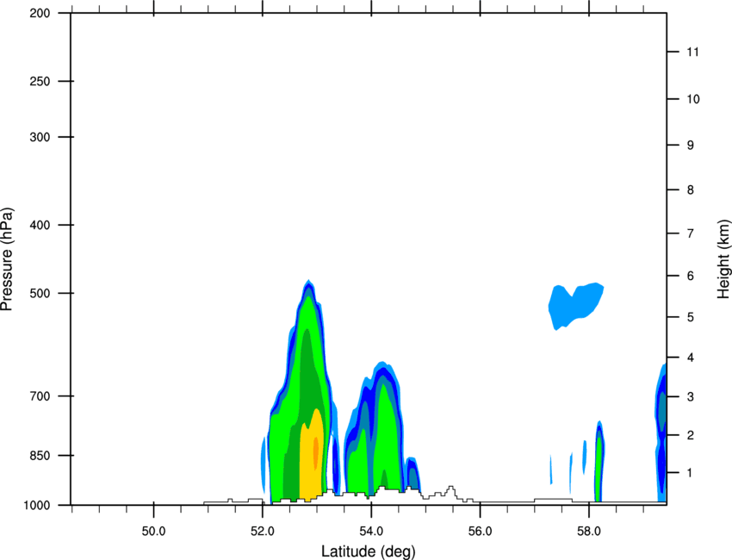Click the green plume centered near 54.2 degrees

click(387, 434)
